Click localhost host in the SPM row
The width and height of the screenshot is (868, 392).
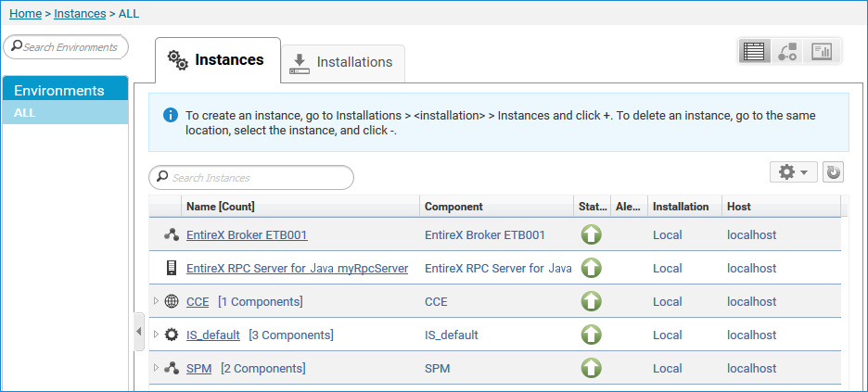(752, 368)
